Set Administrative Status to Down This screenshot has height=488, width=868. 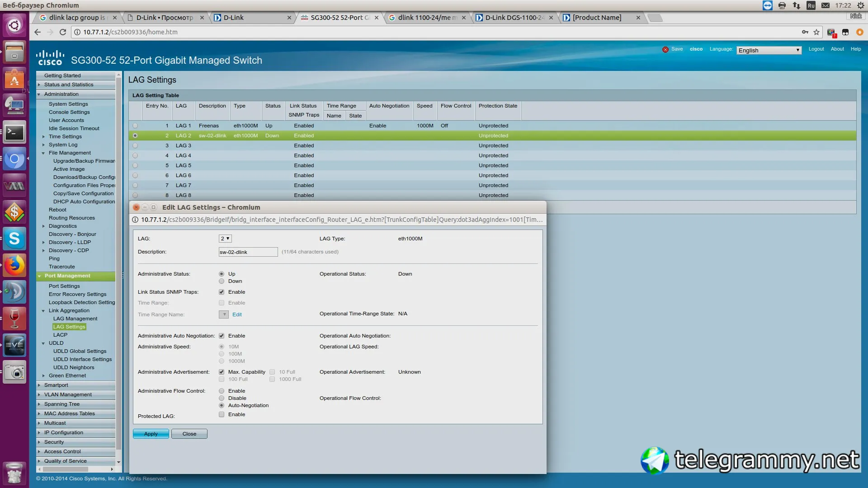point(222,281)
